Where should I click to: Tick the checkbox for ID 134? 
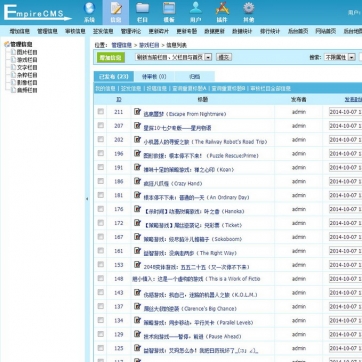coord(101,320)
